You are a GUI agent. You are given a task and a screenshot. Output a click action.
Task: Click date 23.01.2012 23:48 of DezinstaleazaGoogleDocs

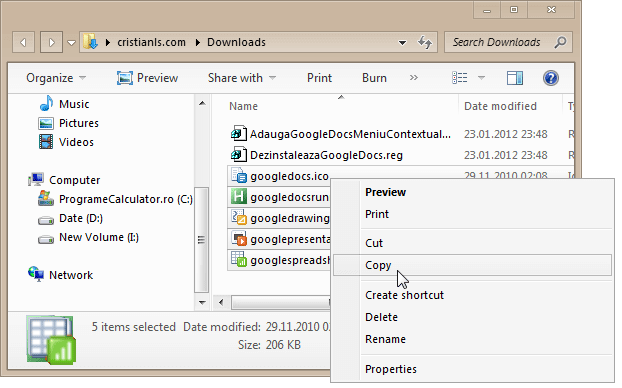tap(506, 155)
